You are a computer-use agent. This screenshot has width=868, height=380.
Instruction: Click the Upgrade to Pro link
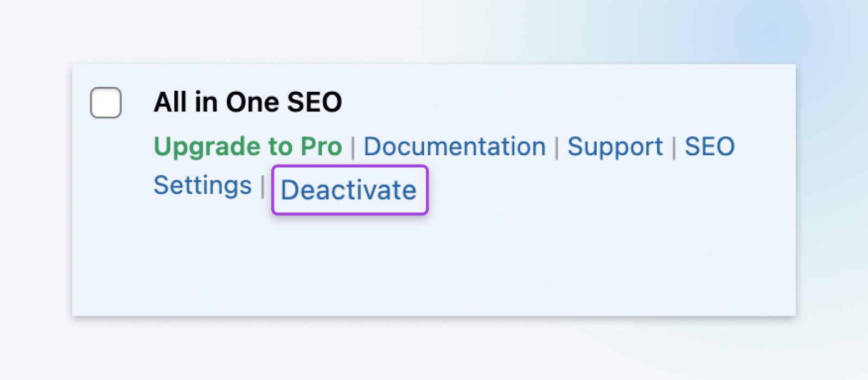pyautogui.click(x=248, y=147)
